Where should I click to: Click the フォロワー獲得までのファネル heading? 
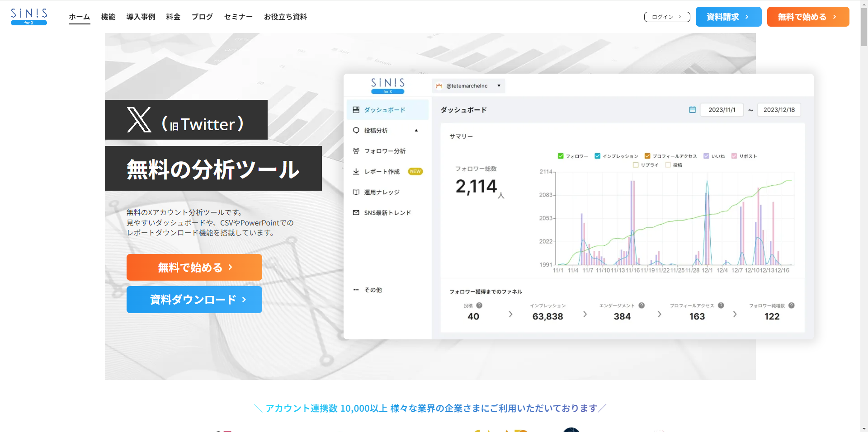(x=486, y=291)
